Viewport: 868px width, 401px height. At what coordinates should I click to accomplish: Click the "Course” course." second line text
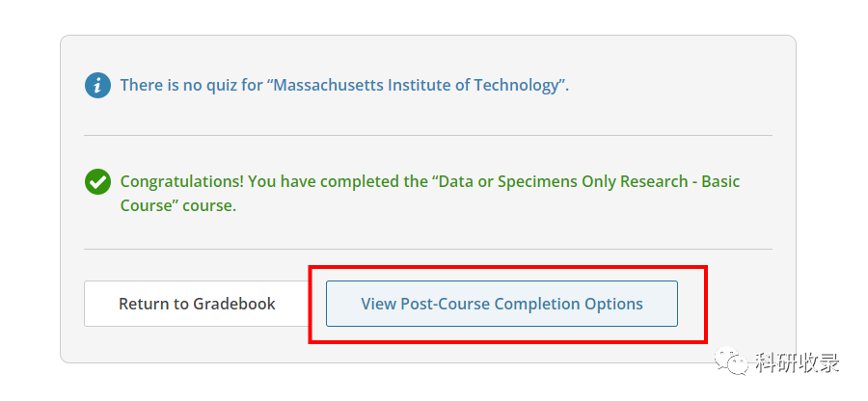click(178, 205)
